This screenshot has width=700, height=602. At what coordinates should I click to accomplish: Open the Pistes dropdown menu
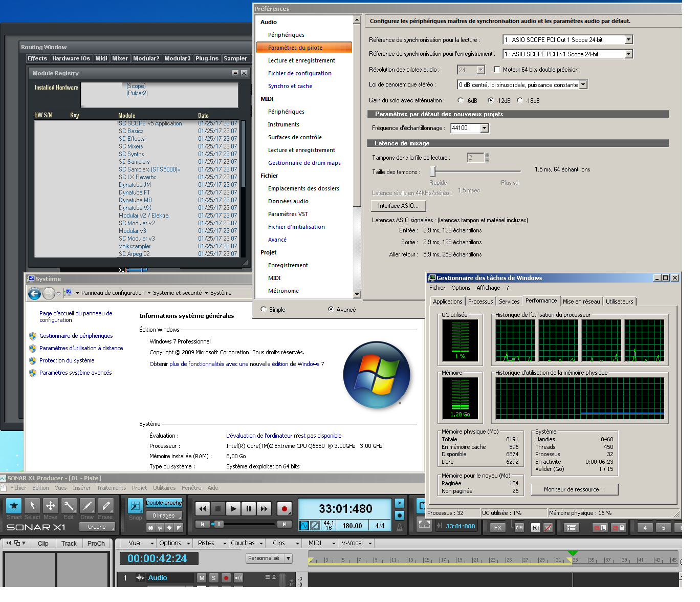coord(210,544)
